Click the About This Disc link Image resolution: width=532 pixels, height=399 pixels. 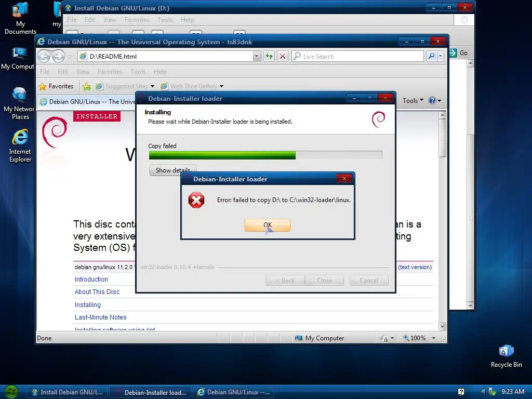(x=97, y=292)
